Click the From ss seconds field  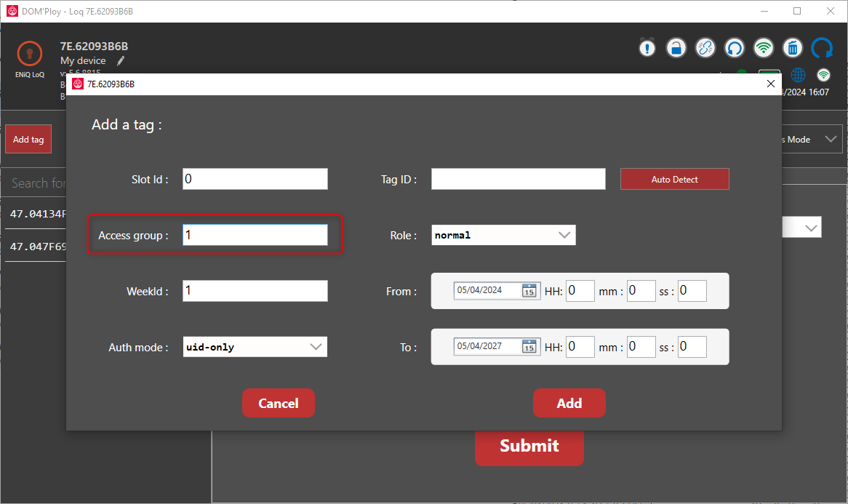coord(692,291)
